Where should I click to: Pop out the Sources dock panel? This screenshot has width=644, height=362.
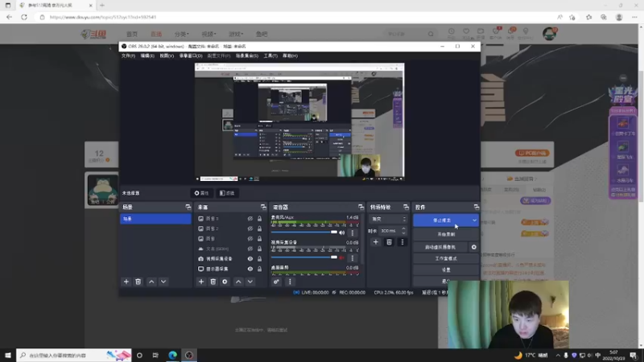tap(263, 207)
